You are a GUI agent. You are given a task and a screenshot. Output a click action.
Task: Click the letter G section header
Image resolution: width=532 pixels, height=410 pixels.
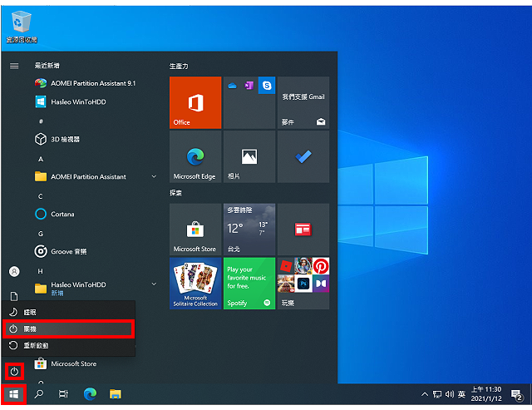[x=41, y=234]
